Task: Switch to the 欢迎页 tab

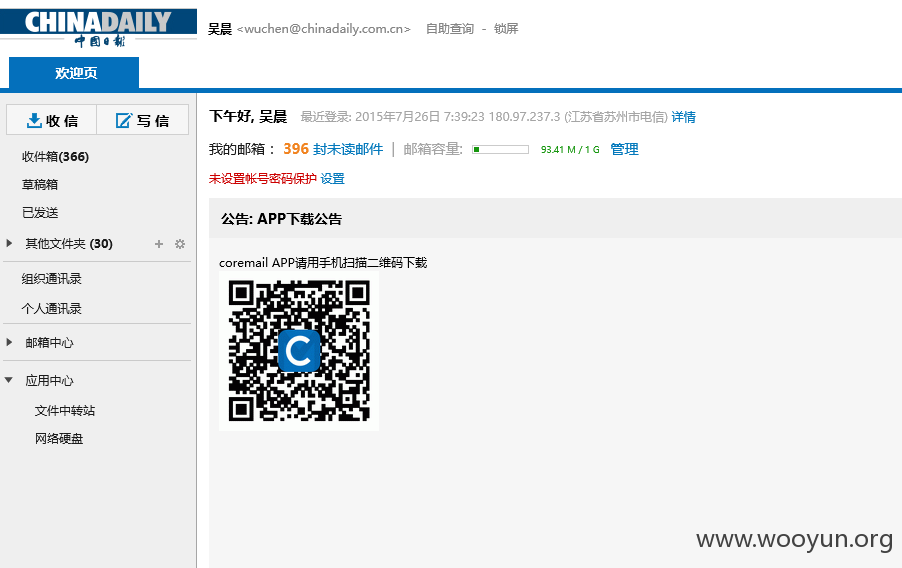Action: [x=74, y=73]
